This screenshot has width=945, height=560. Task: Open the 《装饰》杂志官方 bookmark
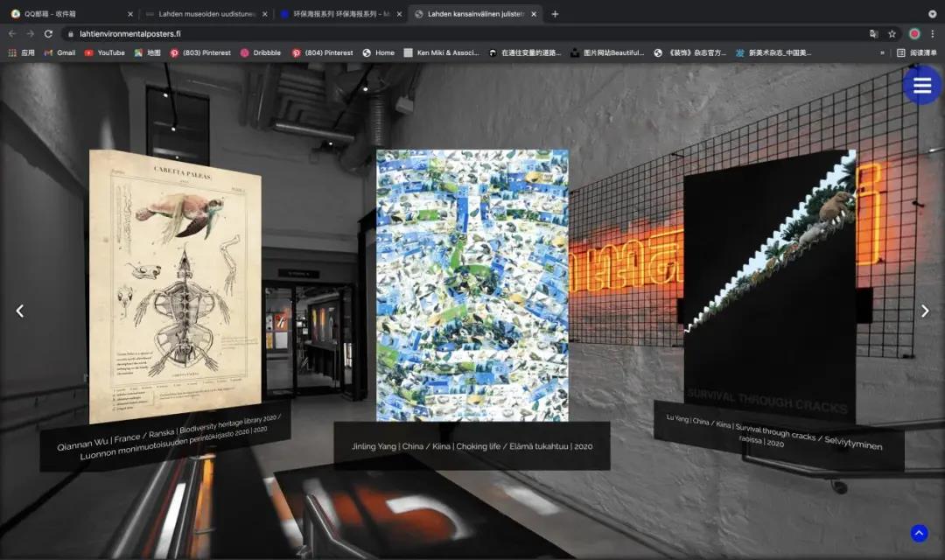coord(690,53)
